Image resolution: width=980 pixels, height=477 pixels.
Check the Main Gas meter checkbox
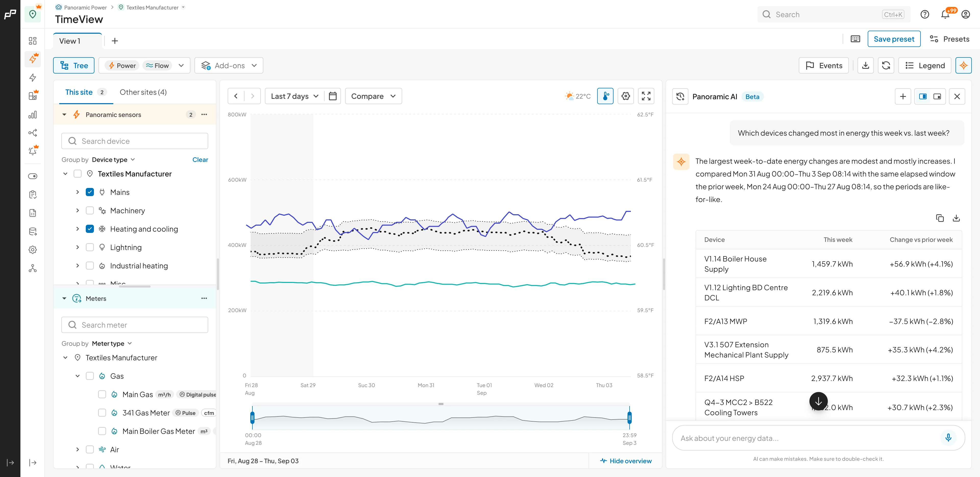[x=102, y=394]
